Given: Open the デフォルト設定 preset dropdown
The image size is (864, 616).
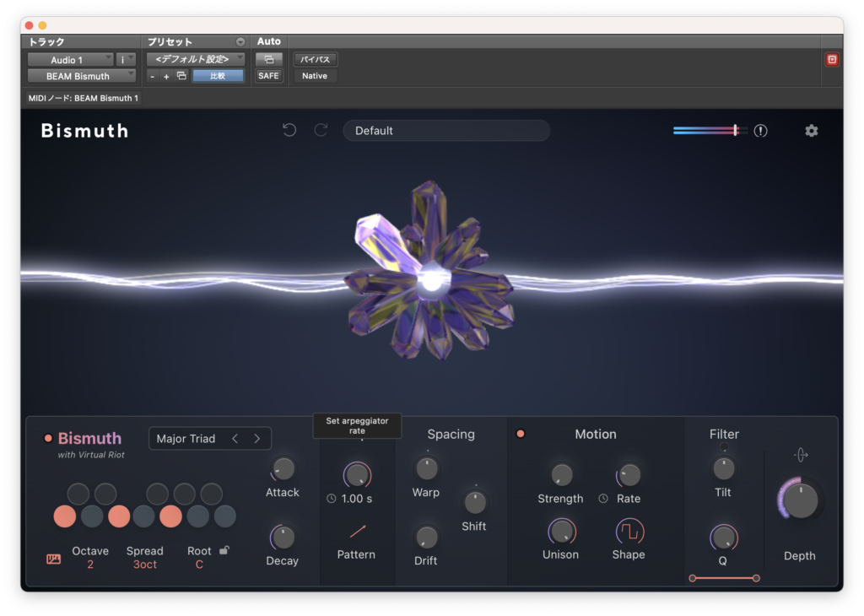Looking at the screenshot, I should click(x=196, y=59).
